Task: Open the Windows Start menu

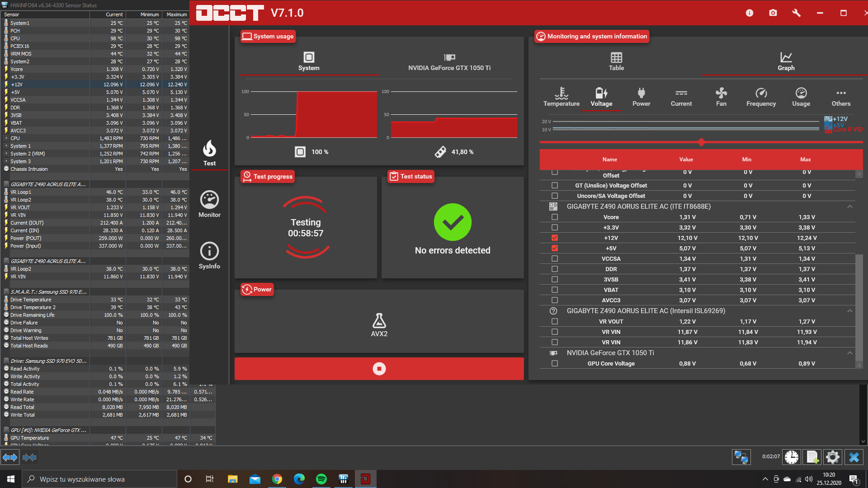Action: [x=11, y=479]
